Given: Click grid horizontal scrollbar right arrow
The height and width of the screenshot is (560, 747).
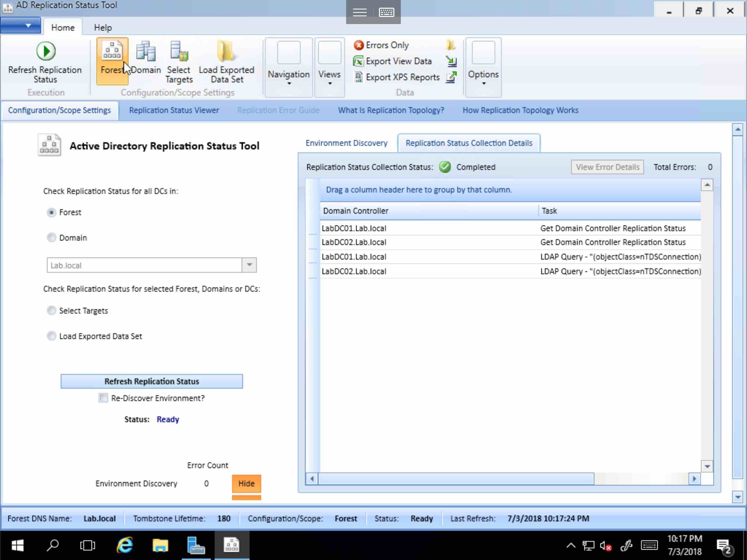Looking at the screenshot, I should [x=694, y=479].
